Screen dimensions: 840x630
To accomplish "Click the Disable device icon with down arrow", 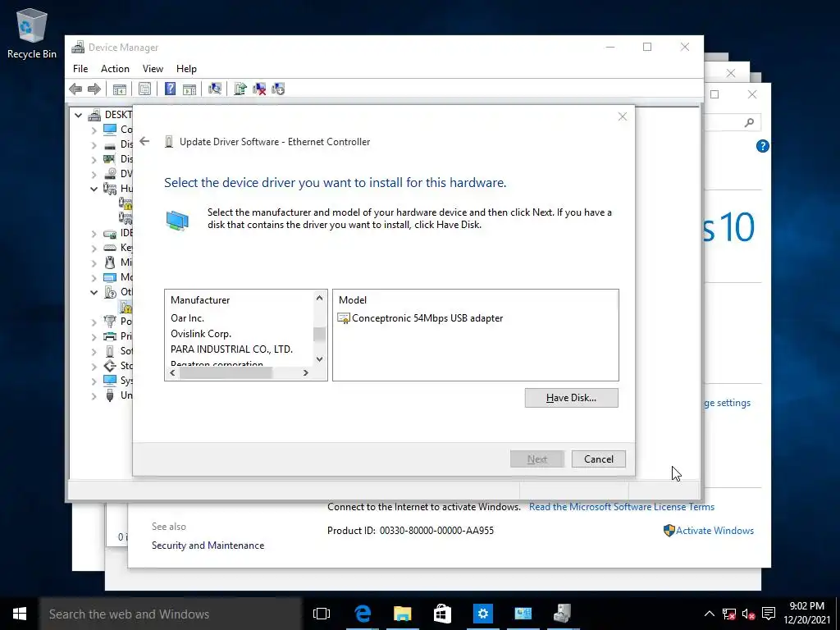I will click(278, 89).
